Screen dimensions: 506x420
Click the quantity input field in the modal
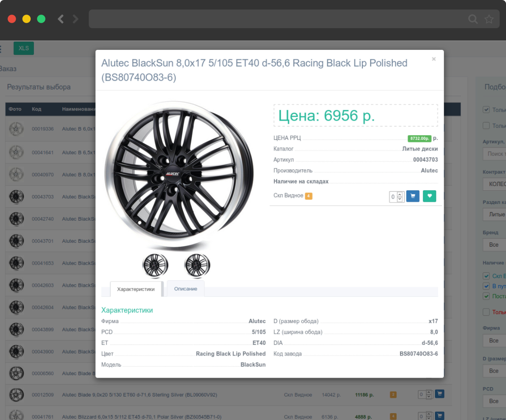coord(393,197)
